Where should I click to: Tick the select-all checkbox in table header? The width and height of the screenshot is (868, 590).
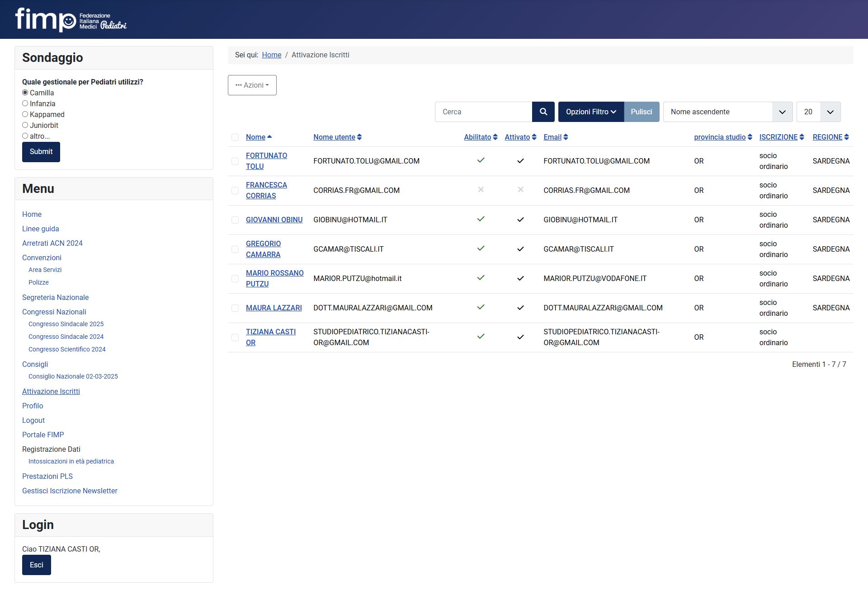click(235, 137)
